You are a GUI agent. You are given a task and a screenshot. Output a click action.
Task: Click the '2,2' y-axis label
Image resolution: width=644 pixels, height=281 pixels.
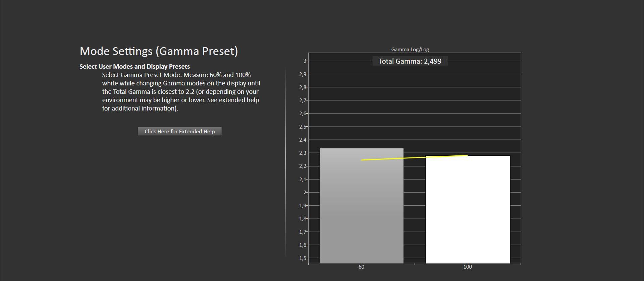point(303,166)
